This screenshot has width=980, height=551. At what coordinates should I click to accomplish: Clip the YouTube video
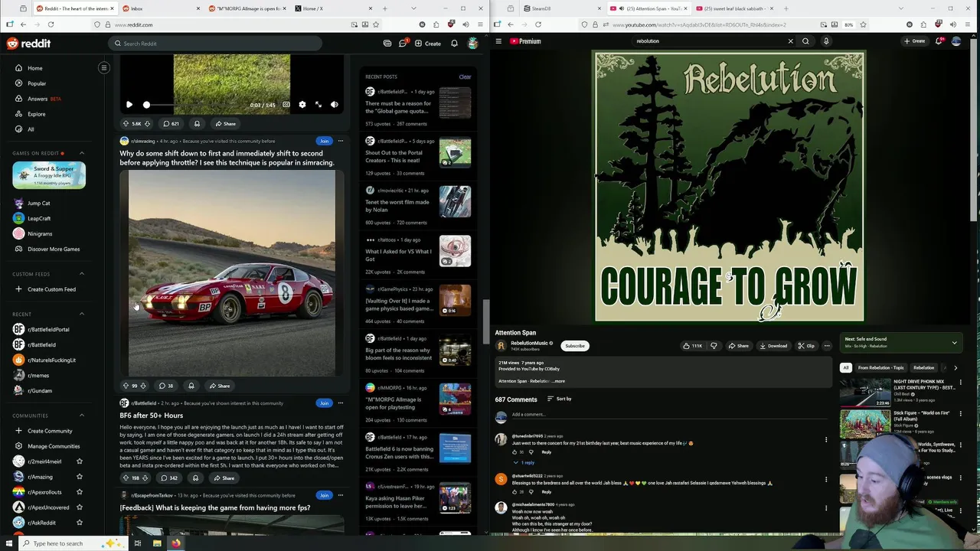(806, 346)
